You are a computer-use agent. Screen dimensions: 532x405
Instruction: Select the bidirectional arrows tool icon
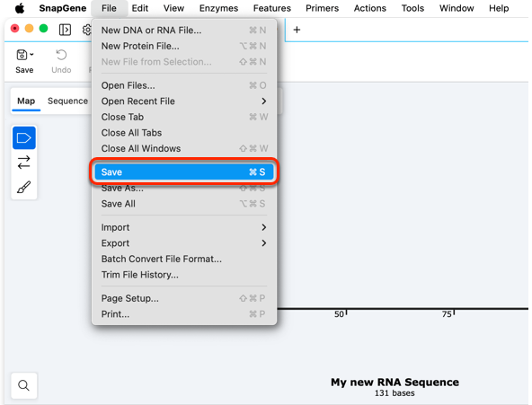coord(24,163)
